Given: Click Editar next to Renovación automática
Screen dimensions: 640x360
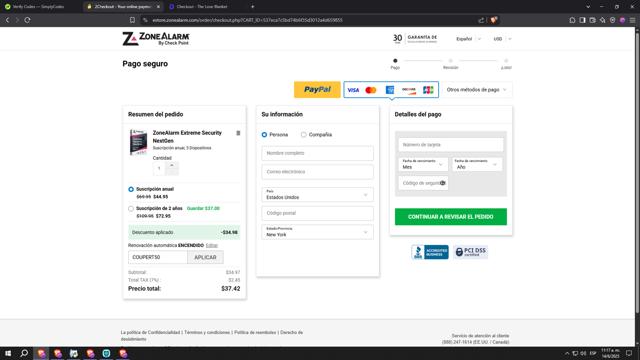Looking at the screenshot, I should coord(211,245).
